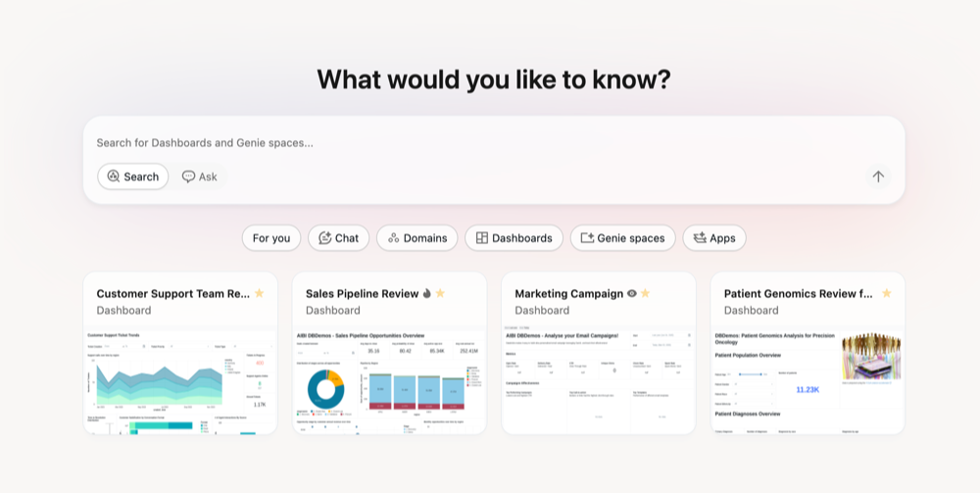Open Sales Pipeline Review donut chart preview
This screenshot has height=493, width=980.
[x=325, y=388]
